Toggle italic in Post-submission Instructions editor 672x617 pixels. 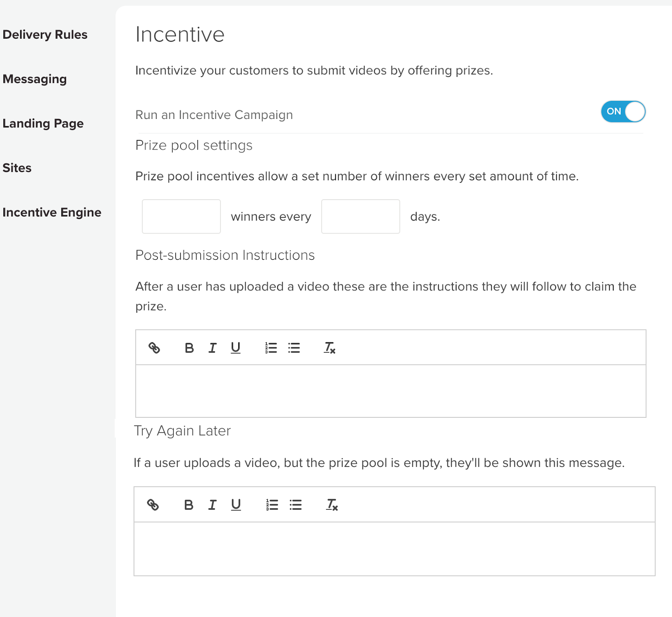coord(213,348)
